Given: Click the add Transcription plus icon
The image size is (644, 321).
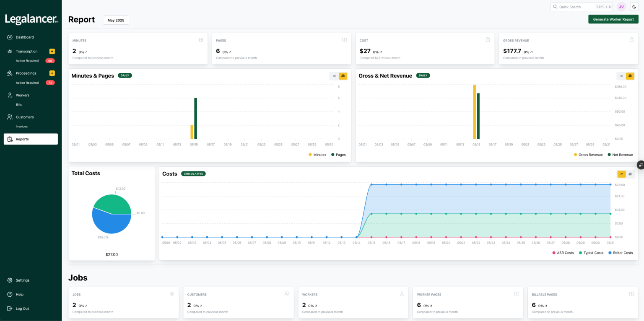Looking at the screenshot, I should tap(52, 52).
